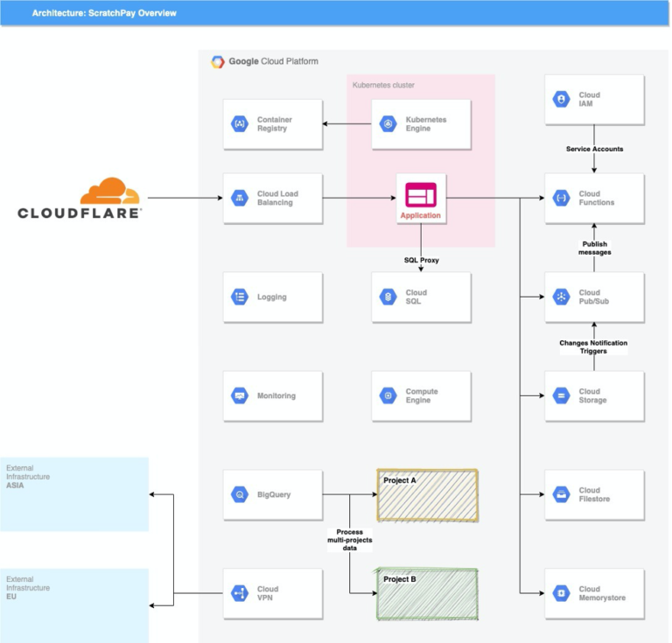The image size is (672, 643).
Task: Click the 'Cloud Functions' text label
Action: (x=596, y=198)
